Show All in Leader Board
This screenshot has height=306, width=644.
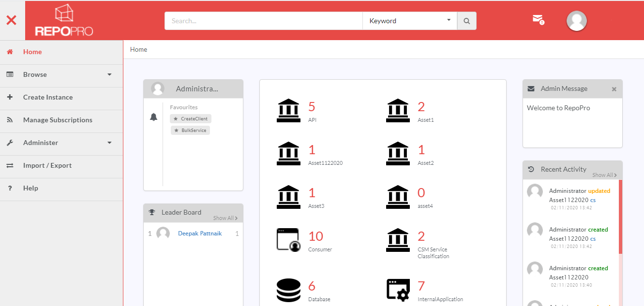[x=225, y=218]
